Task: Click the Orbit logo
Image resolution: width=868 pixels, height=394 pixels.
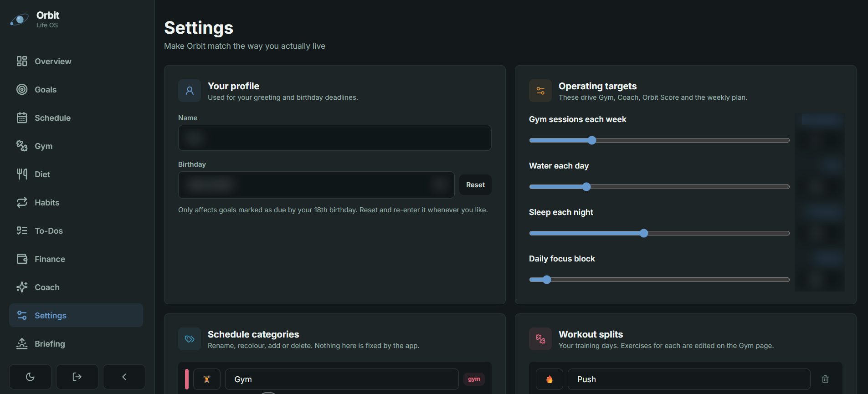Action: coord(19,20)
